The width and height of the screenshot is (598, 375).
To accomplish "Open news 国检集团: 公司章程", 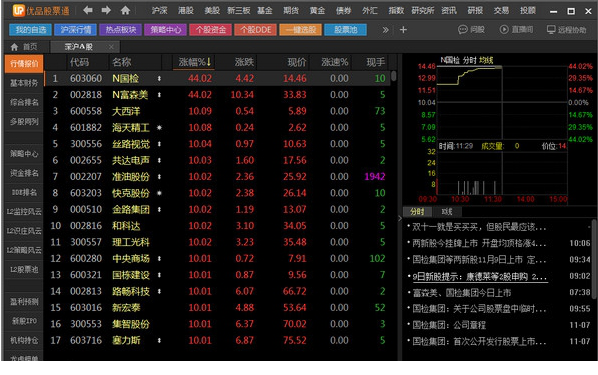I will tap(449, 325).
